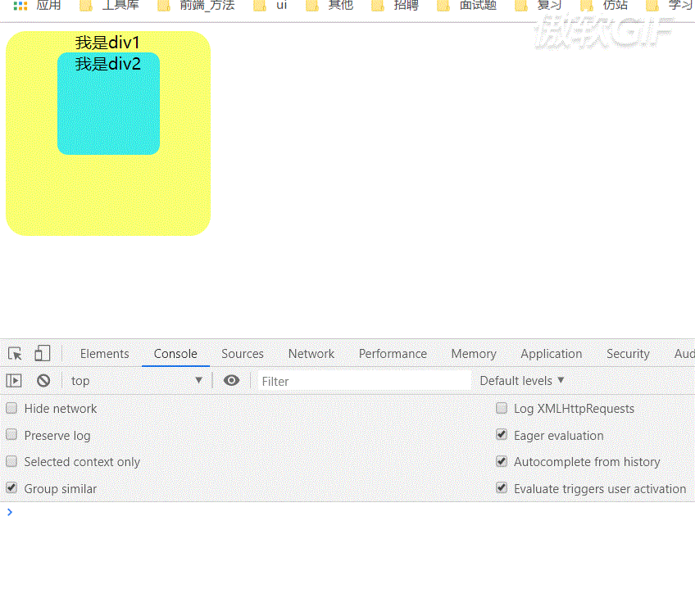Viewport: 695px width, 616px height.
Task: Open the ui bookmark folder
Action: (270, 5)
